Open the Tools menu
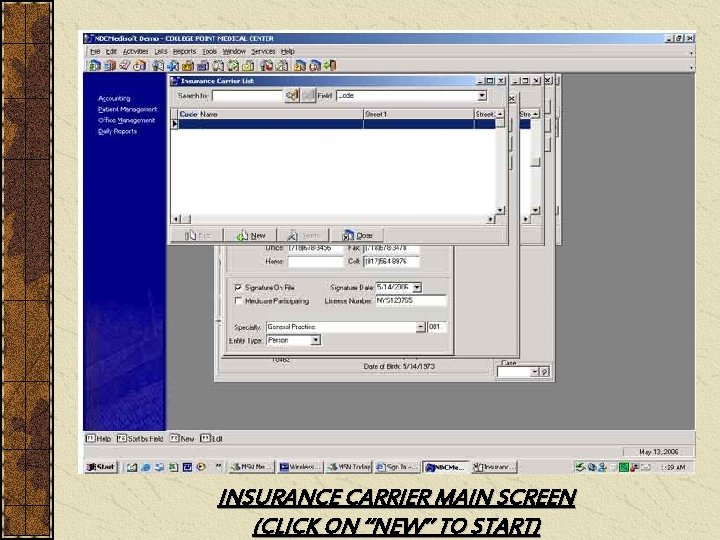The width and height of the screenshot is (720, 540). [209, 51]
